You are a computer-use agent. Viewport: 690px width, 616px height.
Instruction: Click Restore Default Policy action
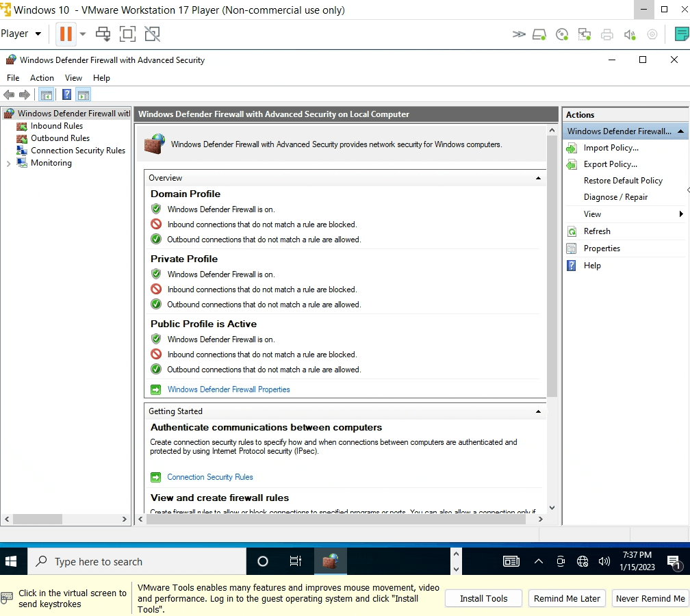[623, 181]
